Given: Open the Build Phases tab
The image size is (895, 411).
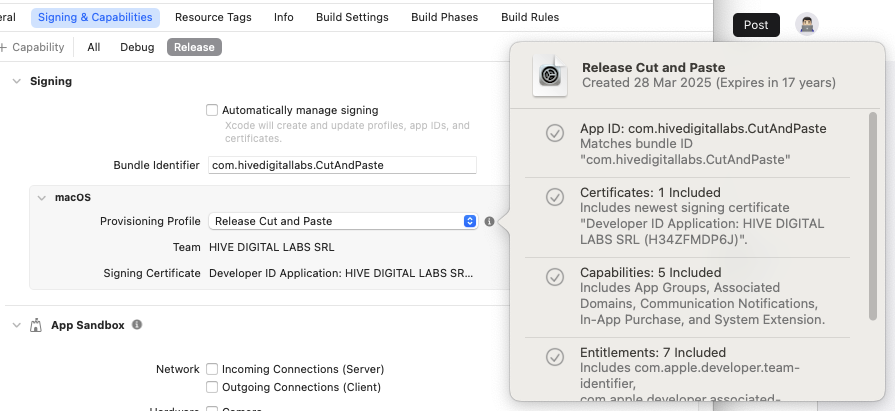Looking at the screenshot, I should point(445,18).
